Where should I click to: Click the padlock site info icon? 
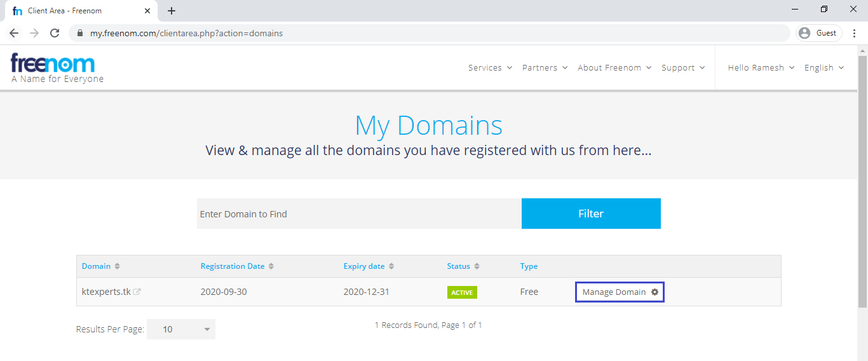pos(79,33)
